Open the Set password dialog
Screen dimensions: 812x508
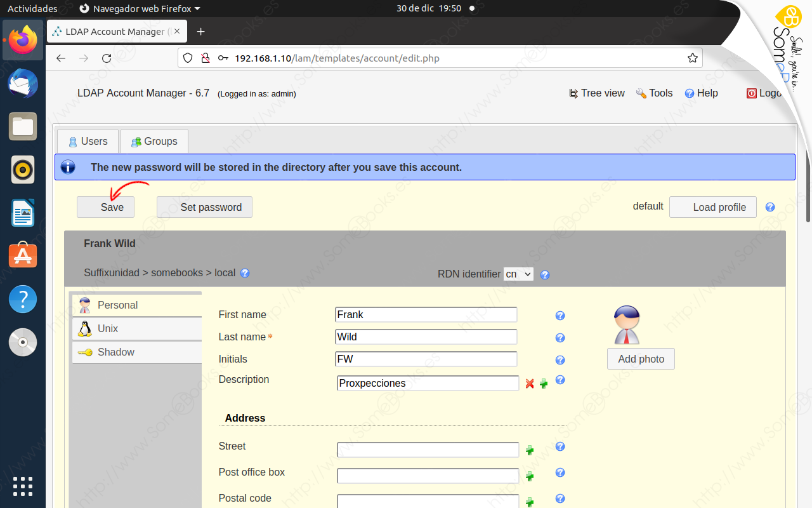click(x=204, y=207)
